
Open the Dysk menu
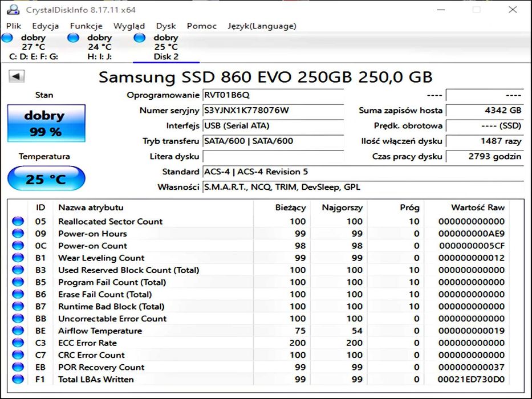tap(166, 26)
